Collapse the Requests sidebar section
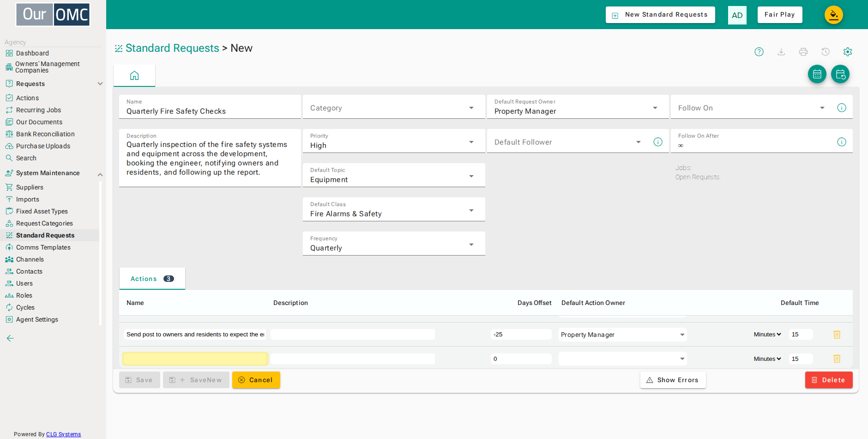868x439 pixels. pos(100,84)
